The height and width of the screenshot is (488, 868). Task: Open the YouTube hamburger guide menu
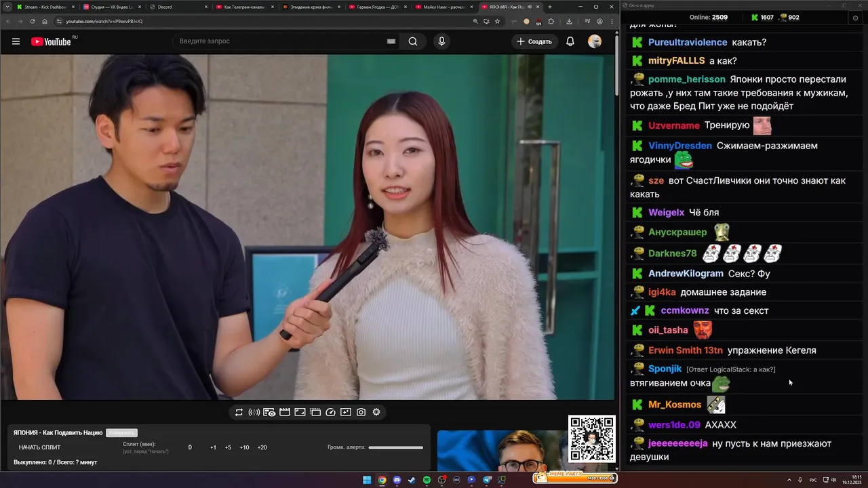click(16, 41)
